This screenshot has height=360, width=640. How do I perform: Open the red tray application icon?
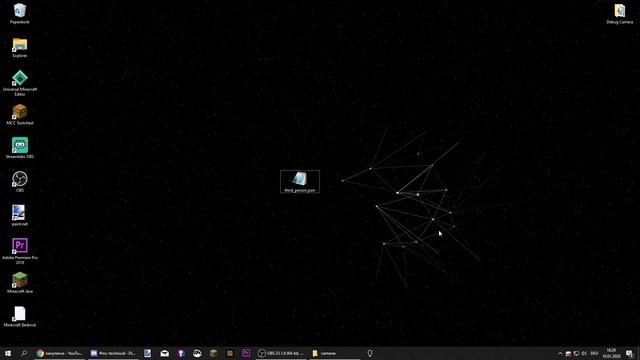(568, 353)
